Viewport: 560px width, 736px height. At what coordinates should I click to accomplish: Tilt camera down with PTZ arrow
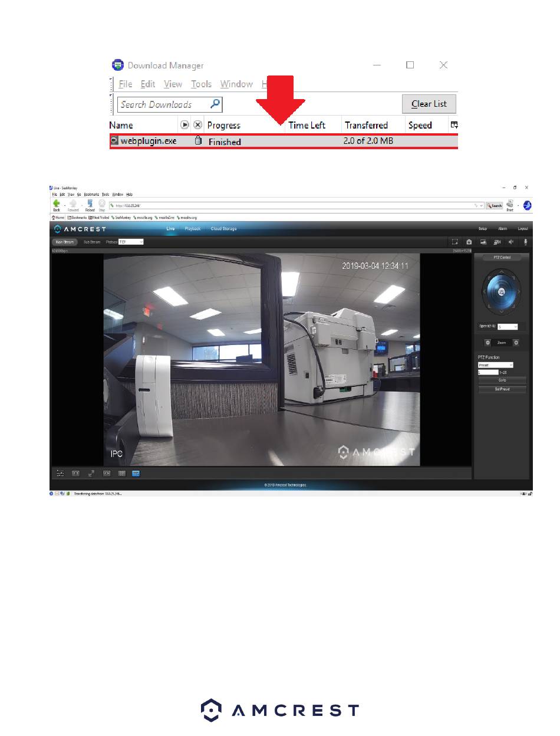click(502, 311)
